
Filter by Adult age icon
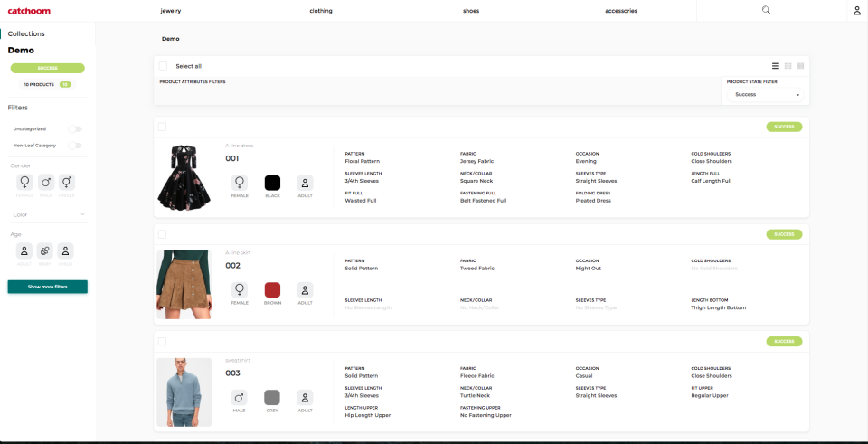[x=24, y=250]
